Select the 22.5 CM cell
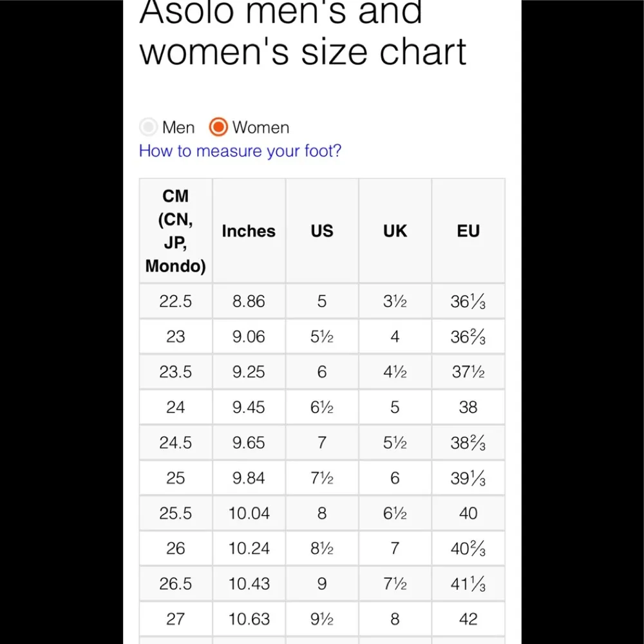 [176, 301]
